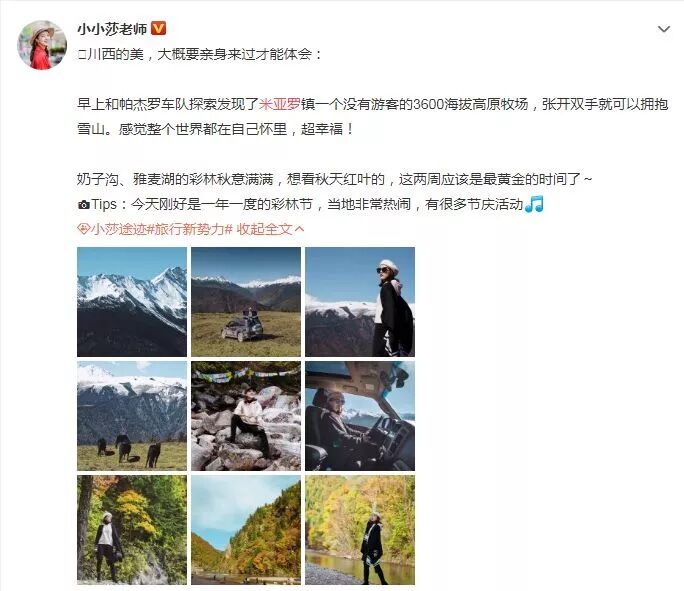The height and width of the screenshot is (591, 684).
Task: Collapse the post with 收起全文
Action: coord(270,229)
